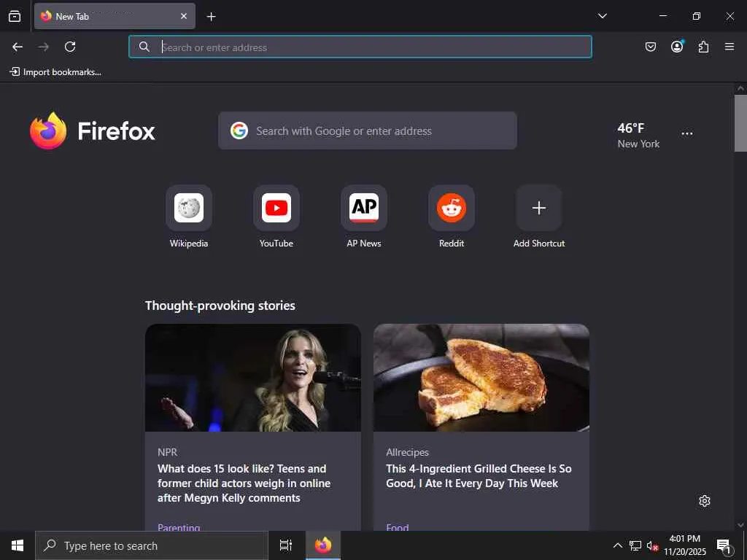The height and width of the screenshot is (560, 747).
Task: Open the clock showing 4:01 PM
Action: pyautogui.click(x=685, y=545)
